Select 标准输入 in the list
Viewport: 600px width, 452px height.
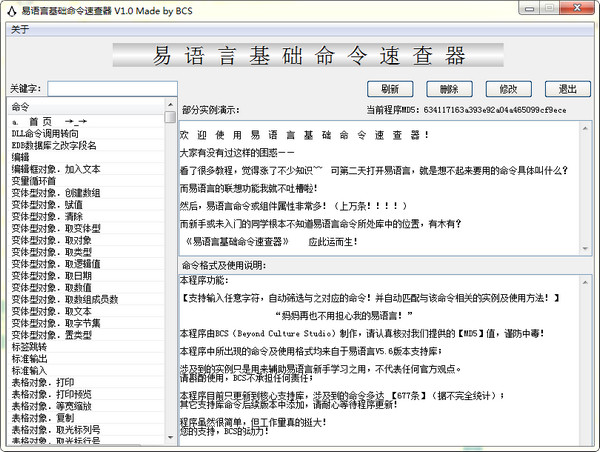[86, 370]
